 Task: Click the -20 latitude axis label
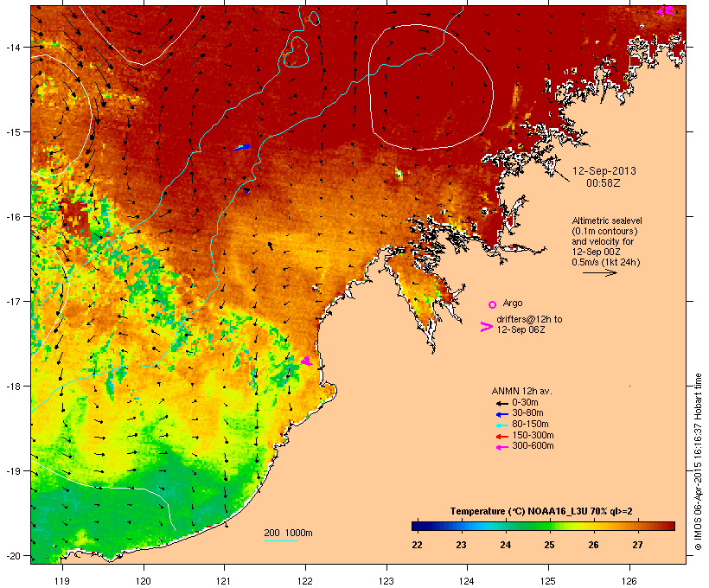[x=12, y=556]
